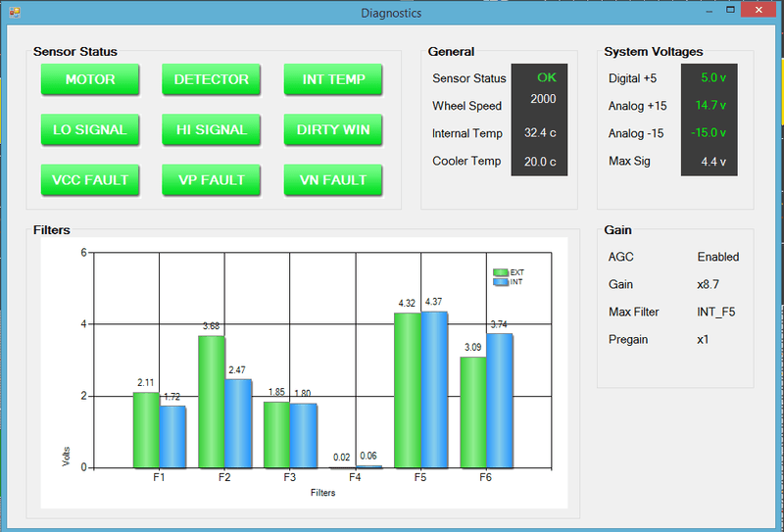Image resolution: width=784 pixels, height=532 pixels.
Task: Click the Sensor Status OK value
Action: 547,77
